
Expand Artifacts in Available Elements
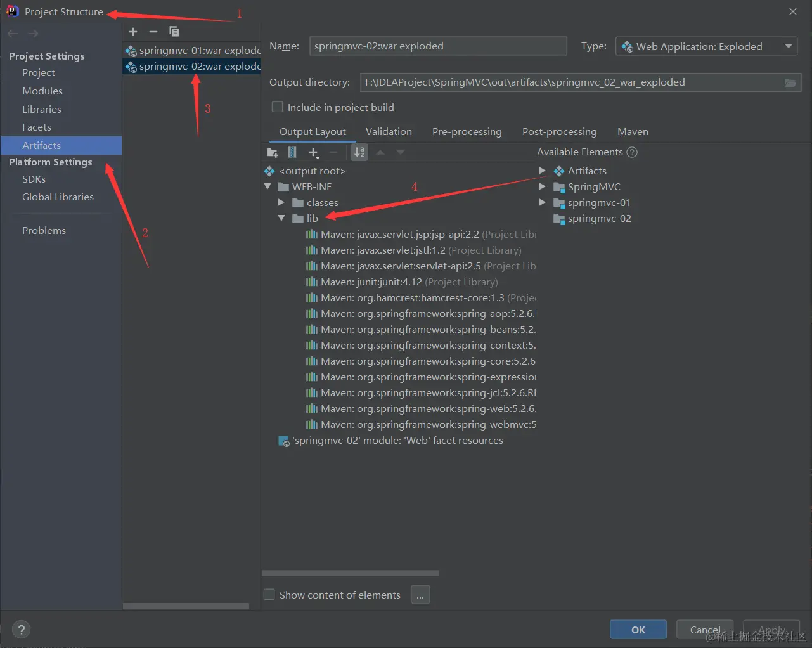coord(543,171)
